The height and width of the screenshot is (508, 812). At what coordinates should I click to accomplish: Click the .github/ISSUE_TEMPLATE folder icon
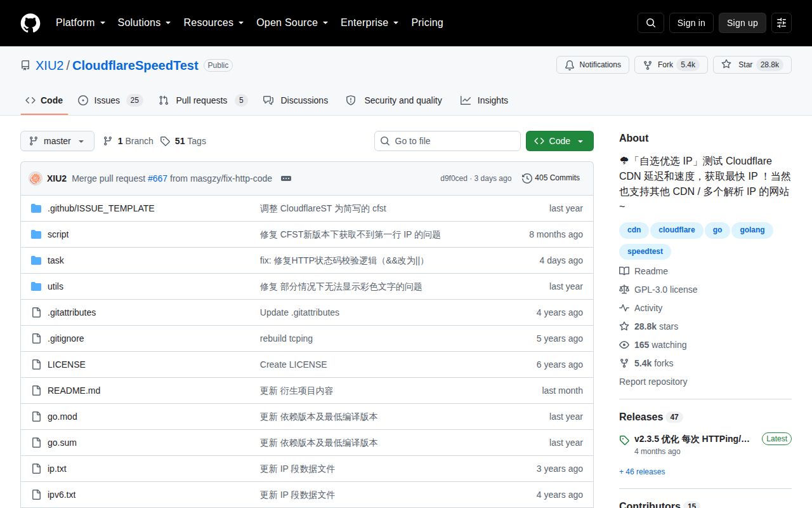36,208
